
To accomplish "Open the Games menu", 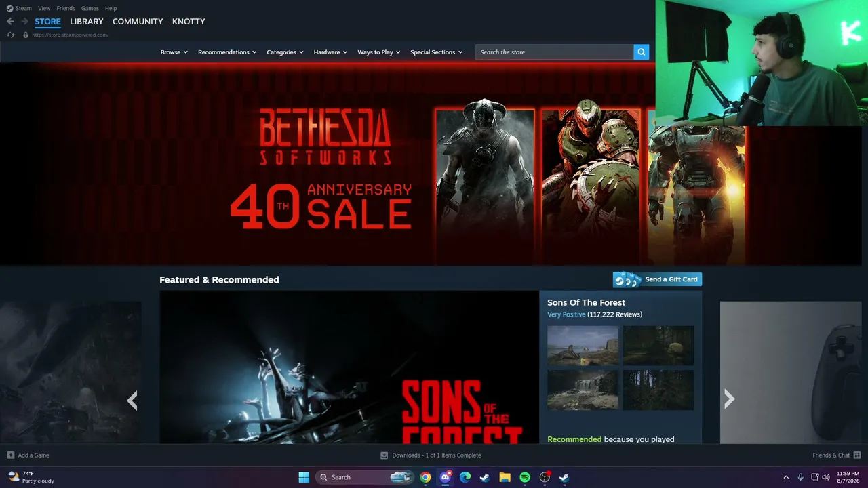I will tap(90, 8).
